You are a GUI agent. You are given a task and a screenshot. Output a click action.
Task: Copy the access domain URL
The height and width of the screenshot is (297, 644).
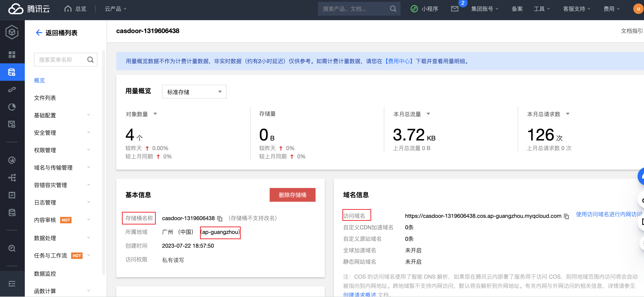[x=566, y=216]
